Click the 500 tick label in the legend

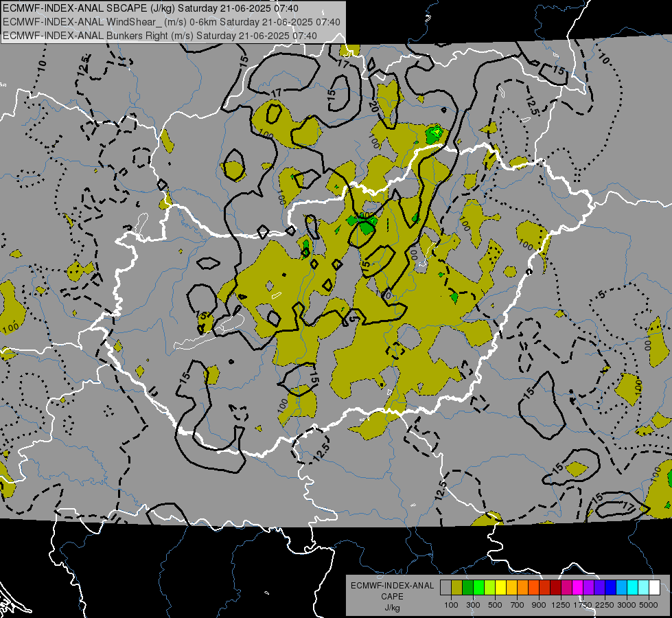coord(495,605)
